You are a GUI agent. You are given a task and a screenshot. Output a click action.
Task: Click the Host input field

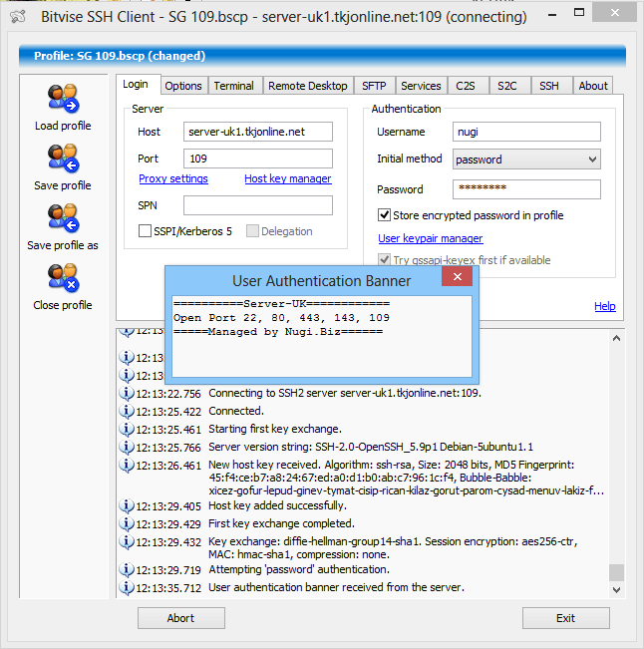(x=258, y=132)
